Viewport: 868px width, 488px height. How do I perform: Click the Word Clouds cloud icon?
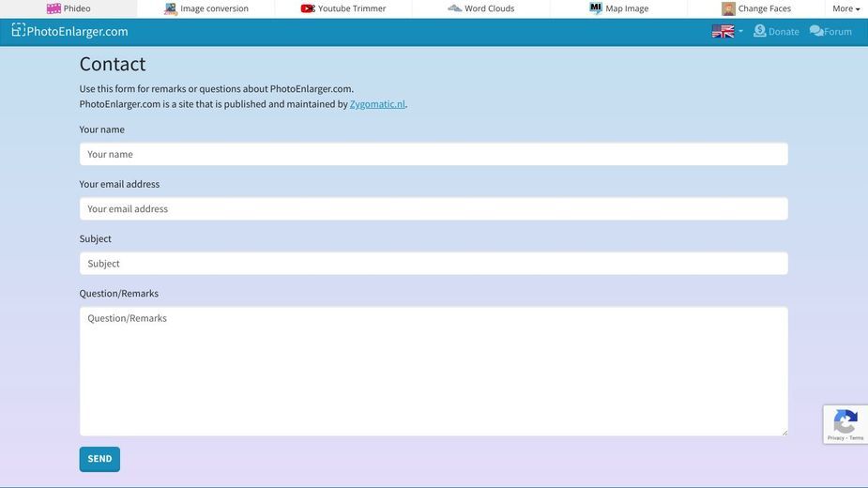pos(454,8)
